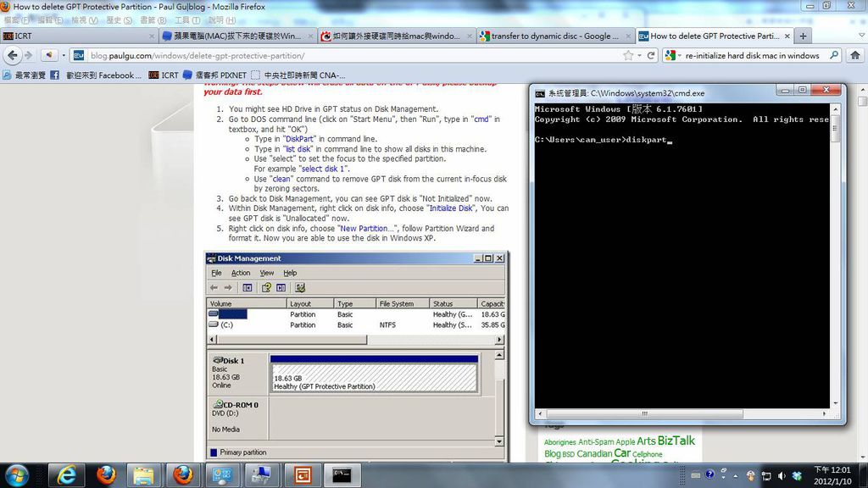The height and width of the screenshot is (488, 868).
Task: Switch to transfer to dynamic disc Google tab
Action: click(x=555, y=36)
